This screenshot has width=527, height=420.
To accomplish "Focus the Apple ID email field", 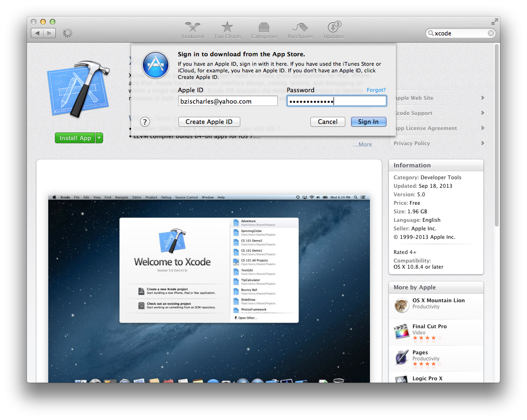I will point(228,101).
